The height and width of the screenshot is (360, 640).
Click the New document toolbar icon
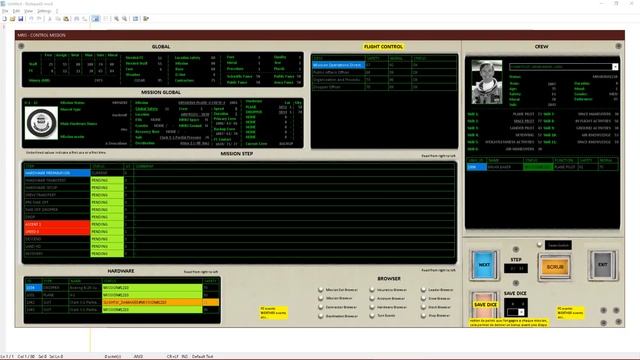[x=4, y=19]
